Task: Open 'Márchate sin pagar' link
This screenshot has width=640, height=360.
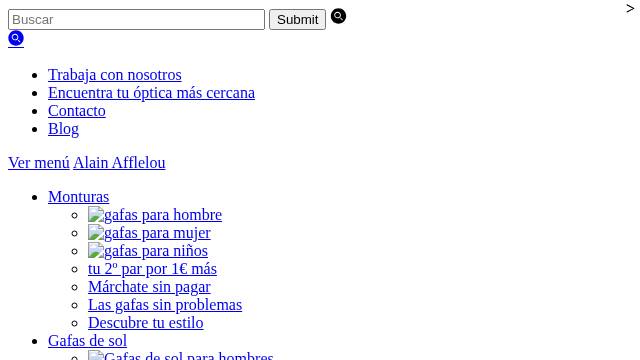Action: pyautogui.click(x=149, y=287)
